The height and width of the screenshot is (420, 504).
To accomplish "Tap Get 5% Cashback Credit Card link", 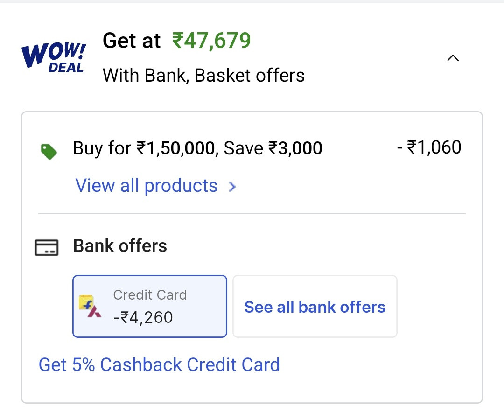I will (x=159, y=364).
